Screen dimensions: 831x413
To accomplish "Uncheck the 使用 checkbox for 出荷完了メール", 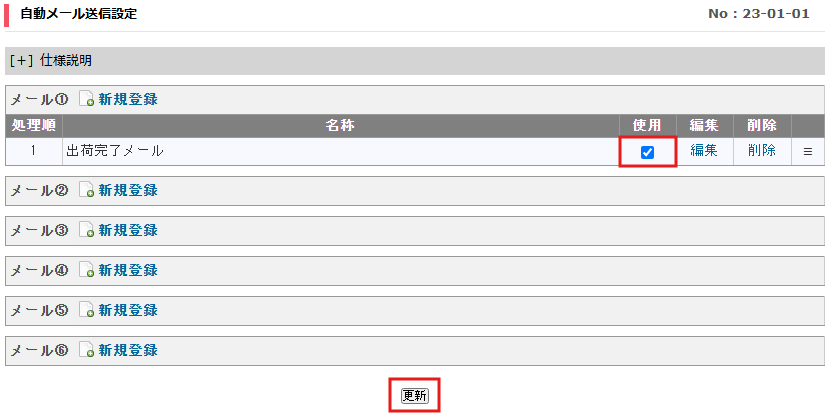I will pos(647,152).
